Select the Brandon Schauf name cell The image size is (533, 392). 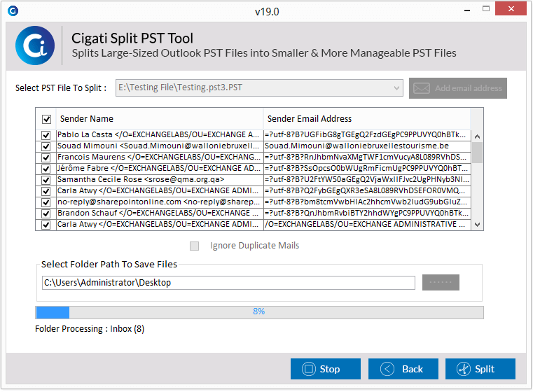tap(160, 213)
